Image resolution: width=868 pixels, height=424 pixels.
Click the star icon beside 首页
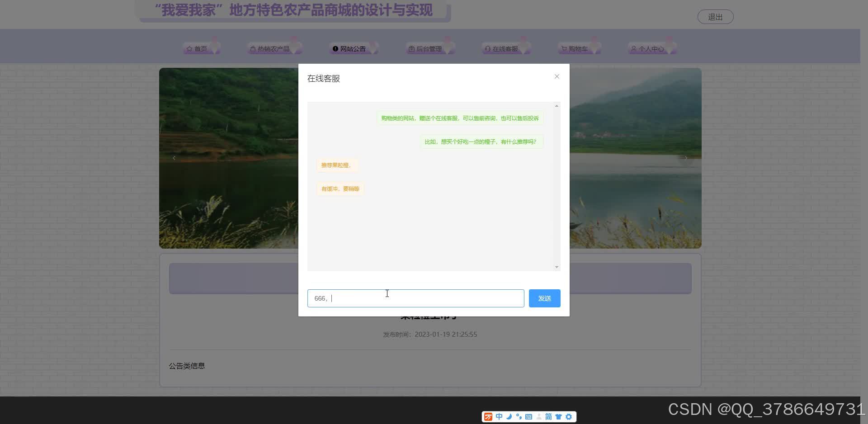click(189, 48)
